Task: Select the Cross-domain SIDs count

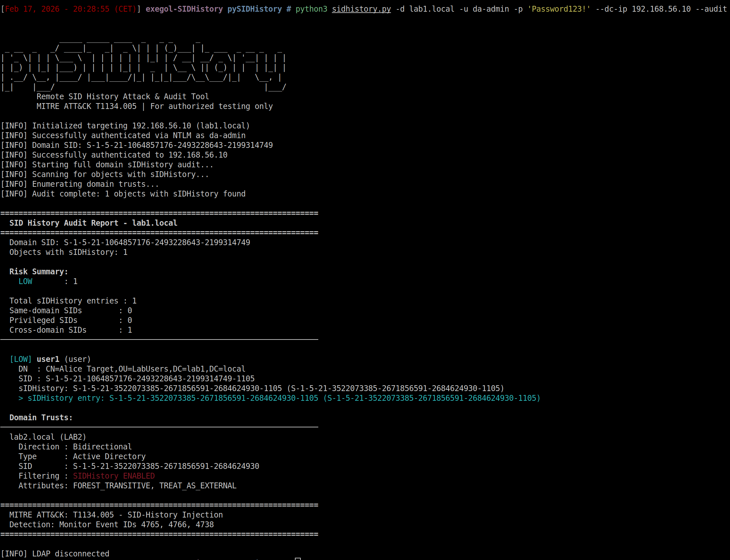Action: click(71, 330)
